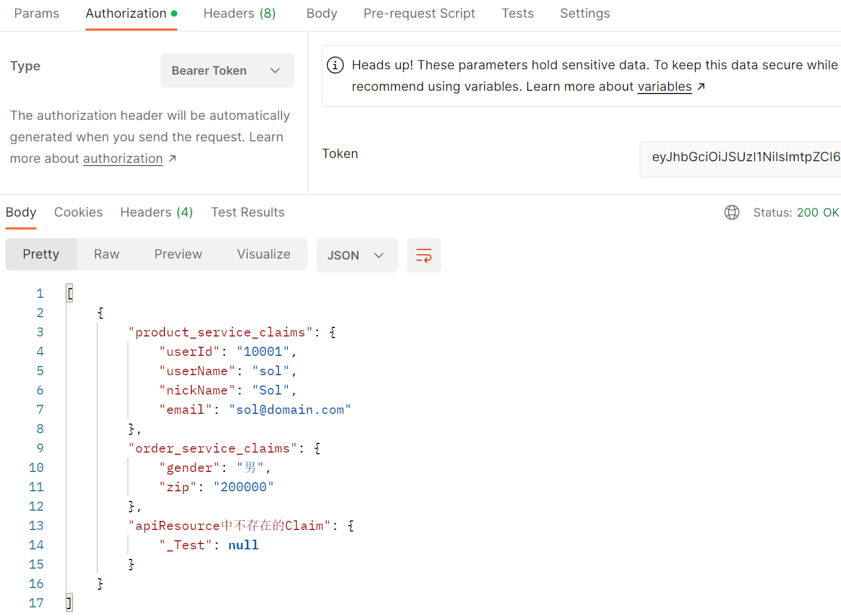Click the "sol@domain.com" email value
This screenshot has width=841, height=616.
point(290,410)
